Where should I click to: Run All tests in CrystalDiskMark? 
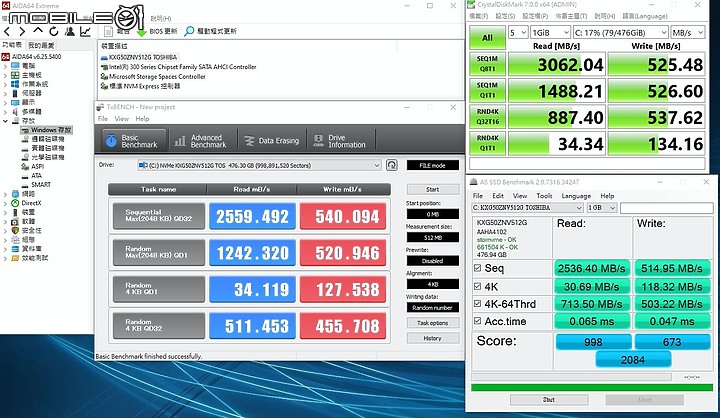coord(487,38)
